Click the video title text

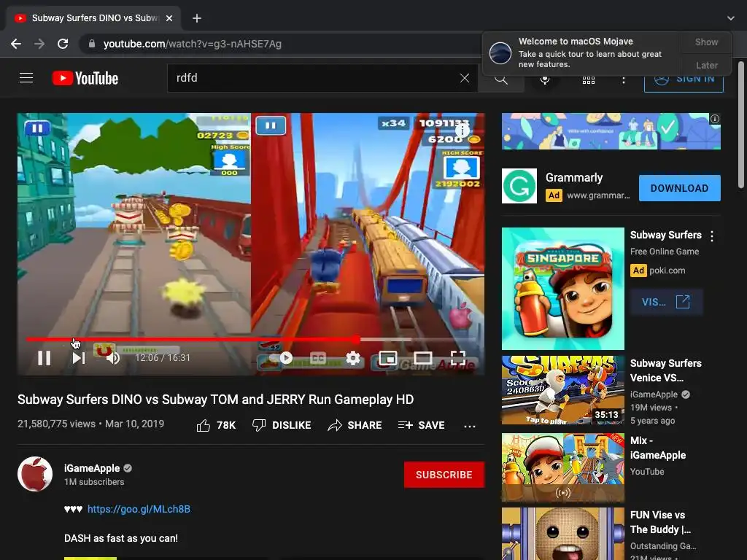216,399
